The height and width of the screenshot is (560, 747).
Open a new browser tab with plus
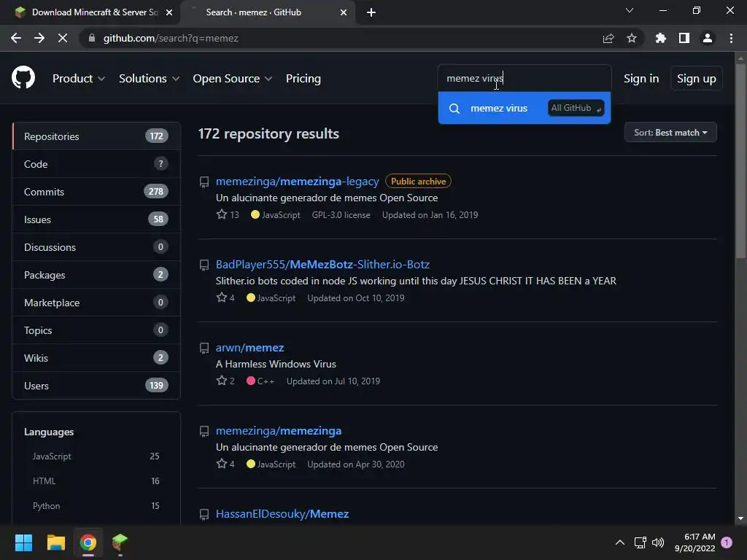[x=371, y=12]
